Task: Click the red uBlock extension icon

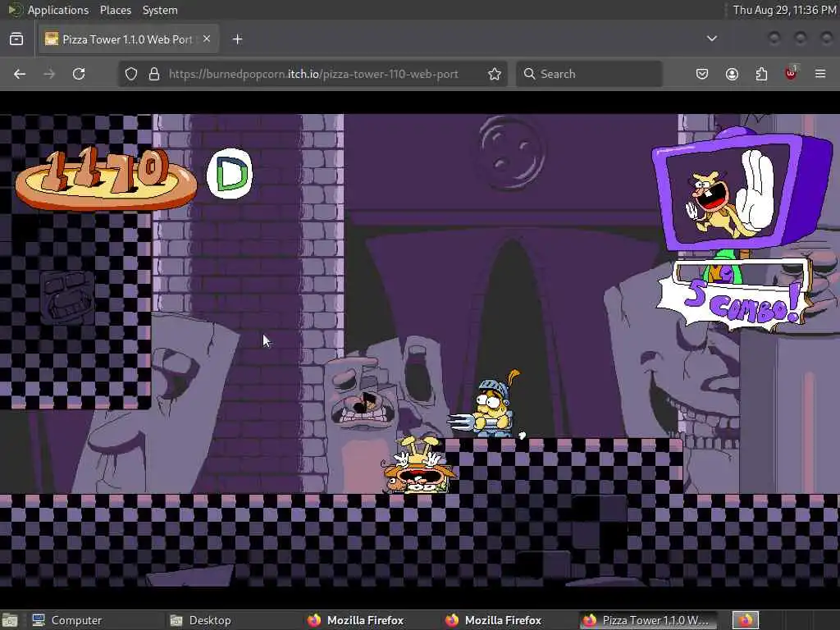Action: pyautogui.click(x=791, y=73)
